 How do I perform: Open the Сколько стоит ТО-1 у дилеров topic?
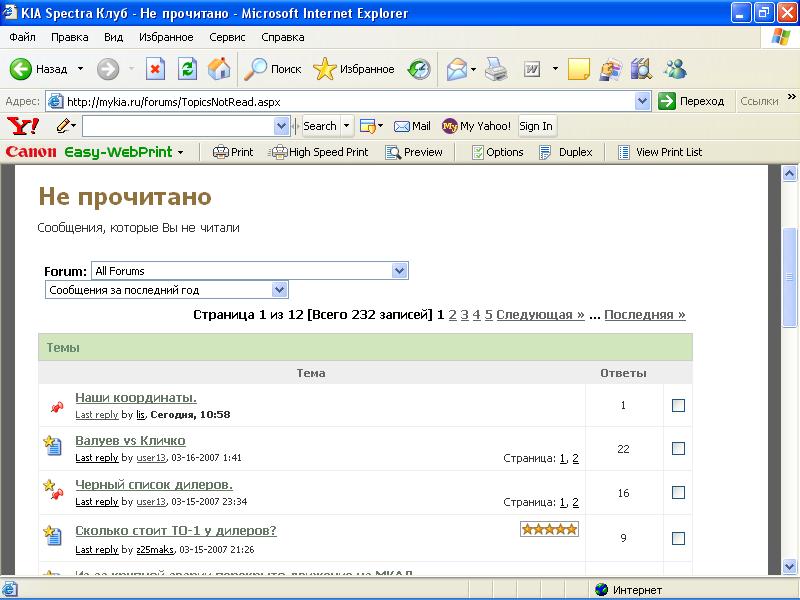(176, 530)
